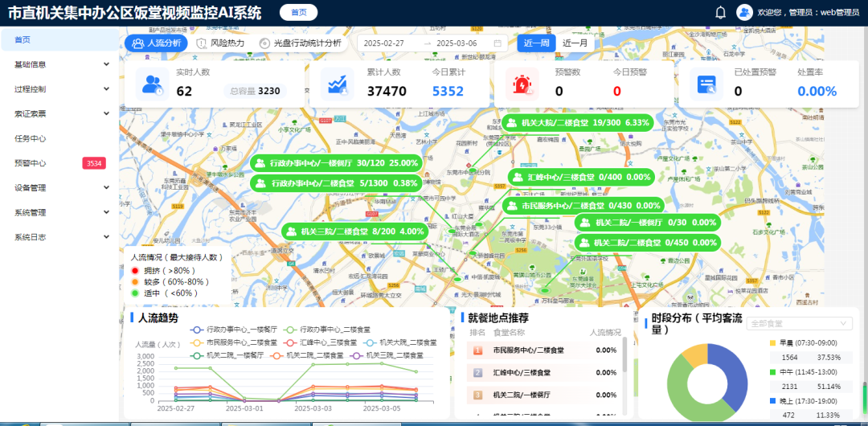This screenshot has height=426, width=868.
Task: Expand the 过程控制 sidebar menu
Action: click(59, 89)
